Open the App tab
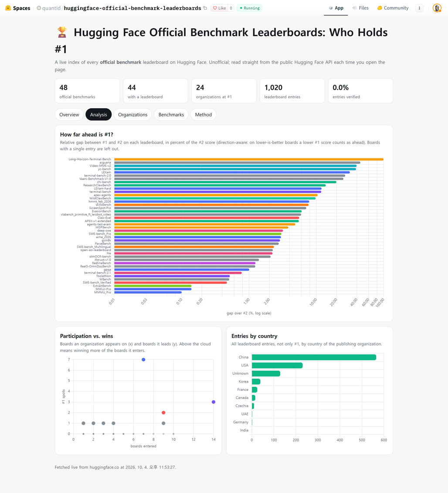This screenshot has height=493, width=448. [336, 8]
